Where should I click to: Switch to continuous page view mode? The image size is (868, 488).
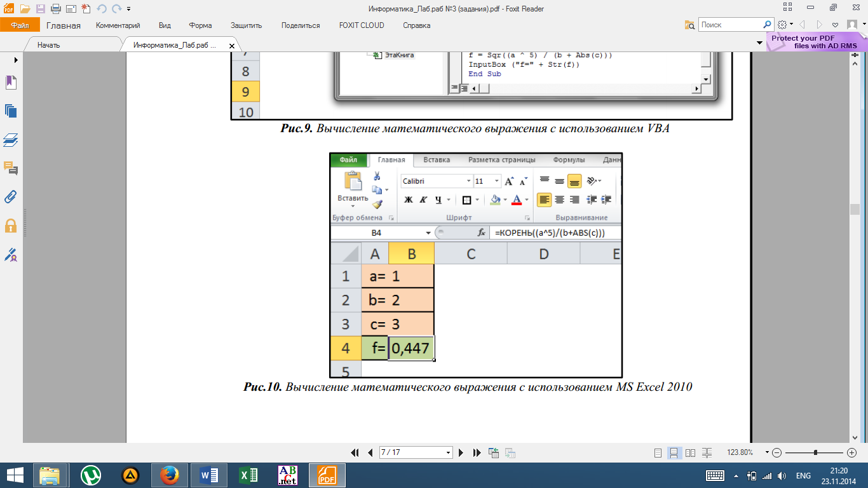point(674,452)
